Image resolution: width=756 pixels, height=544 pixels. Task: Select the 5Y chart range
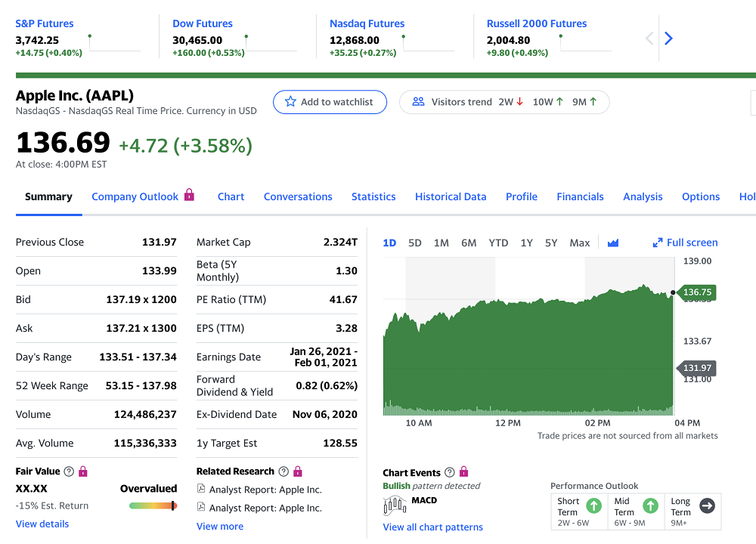tap(551, 243)
